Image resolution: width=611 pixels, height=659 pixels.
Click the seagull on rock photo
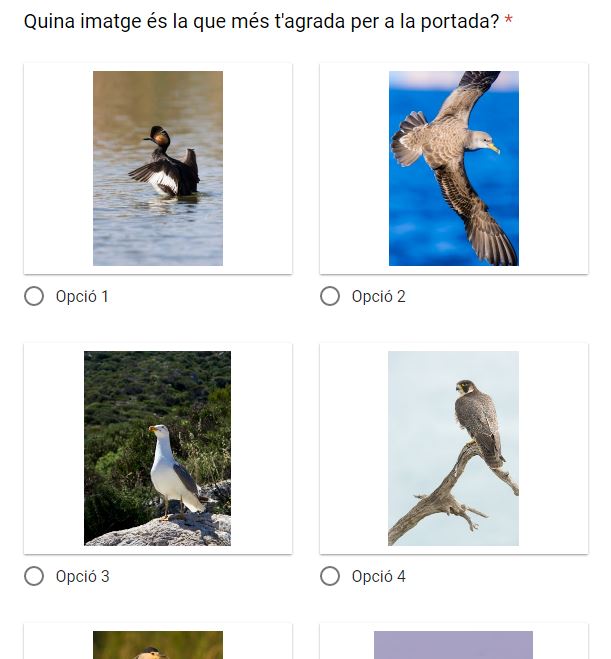click(x=158, y=448)
